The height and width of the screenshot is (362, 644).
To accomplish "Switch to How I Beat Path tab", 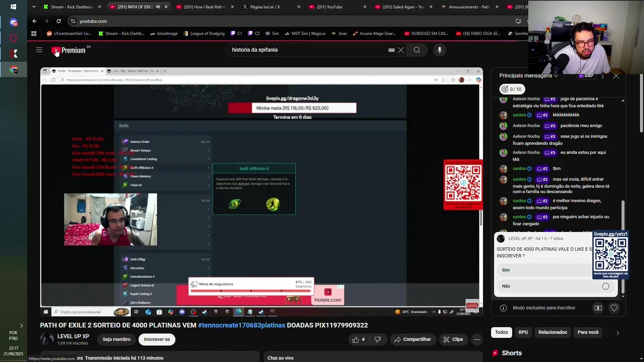I will [x=205, y=7].
